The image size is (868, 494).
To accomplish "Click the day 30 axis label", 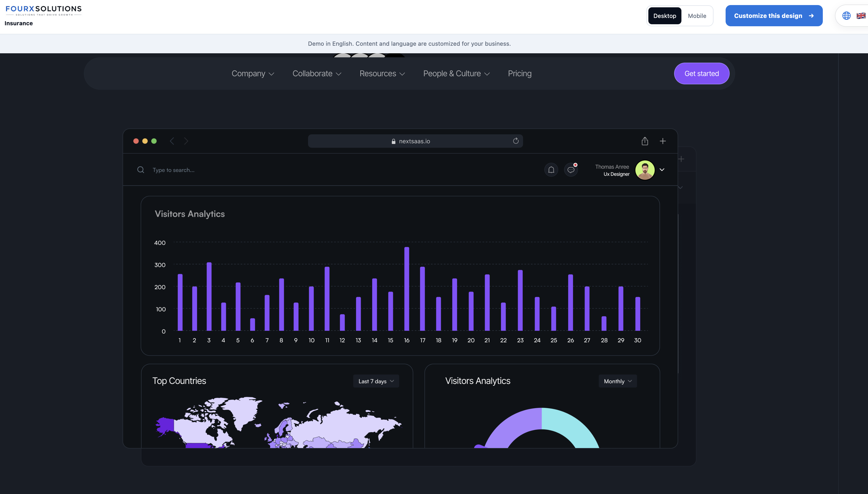I will (x=637, y=340).
